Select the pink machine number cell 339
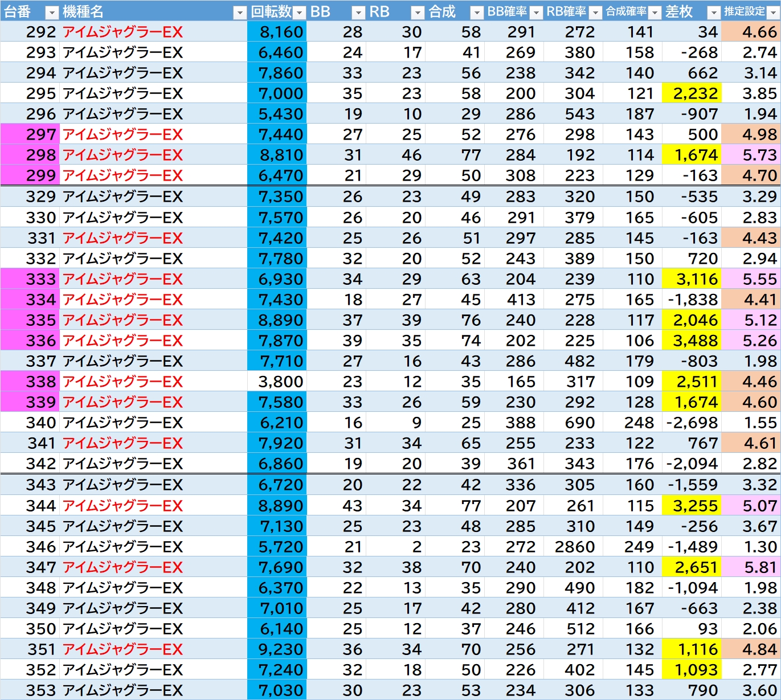Image resolution: width=781 pixels, height=700 pixels. pos(30,402)
